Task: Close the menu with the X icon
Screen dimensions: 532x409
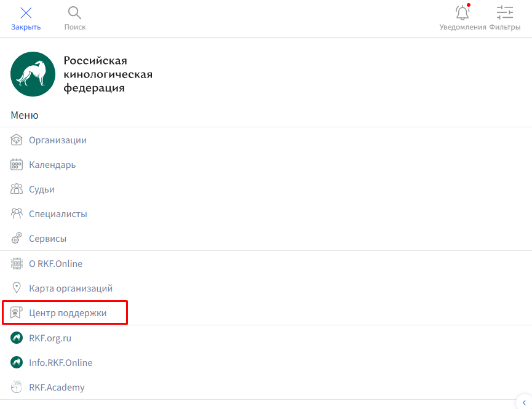Action: click(26, 13)
